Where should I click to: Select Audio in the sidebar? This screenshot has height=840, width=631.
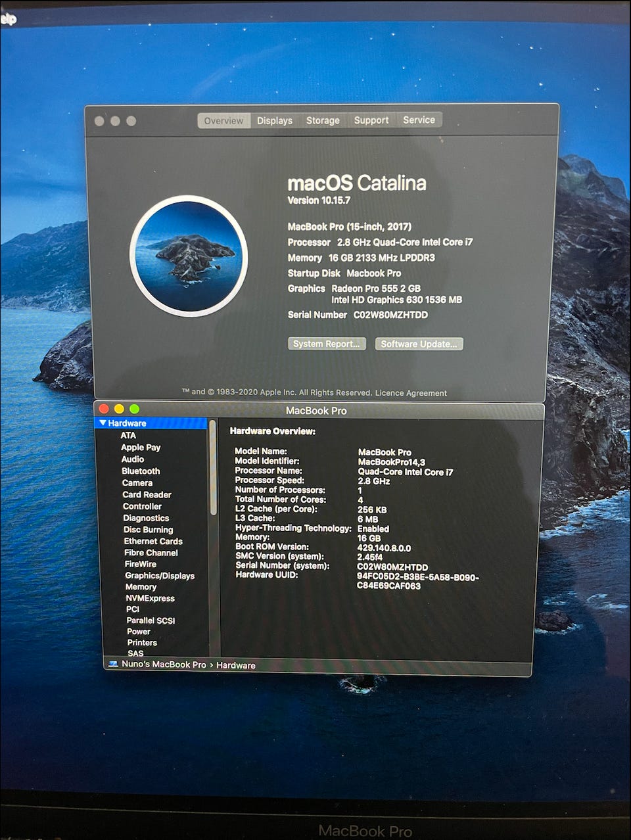pos(133,459)
